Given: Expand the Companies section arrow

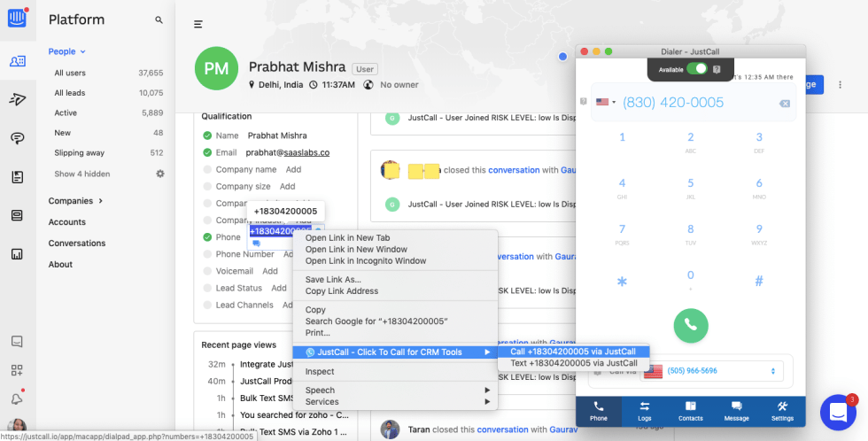Looking at the screenshot, I should [x=100, y=201].
